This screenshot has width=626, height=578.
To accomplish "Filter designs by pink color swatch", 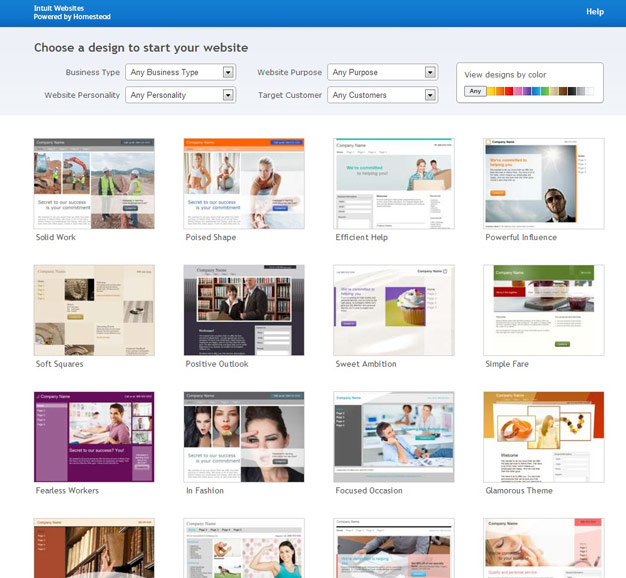I will point(518,91).
